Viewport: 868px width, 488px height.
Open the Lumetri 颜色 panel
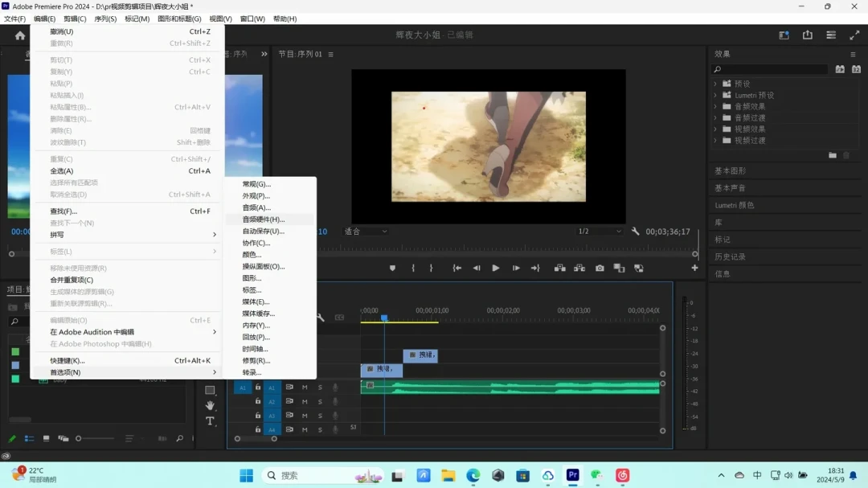tap(735, 205)
